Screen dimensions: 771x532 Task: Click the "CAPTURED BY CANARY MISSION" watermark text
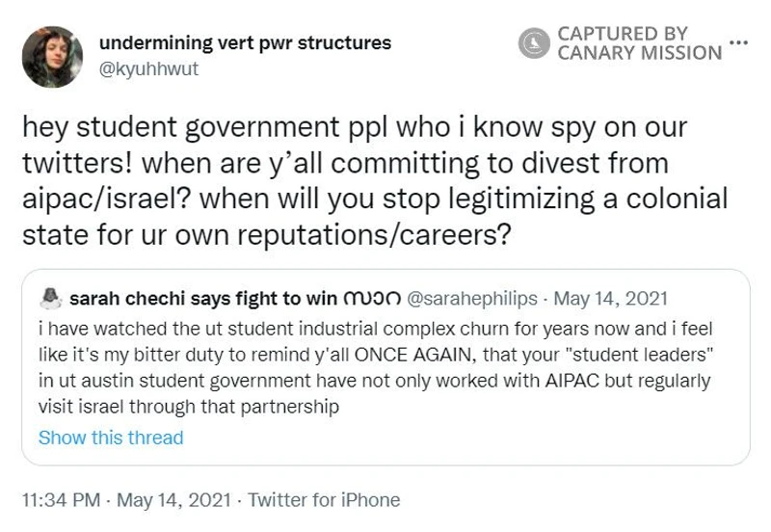[639, 43]
